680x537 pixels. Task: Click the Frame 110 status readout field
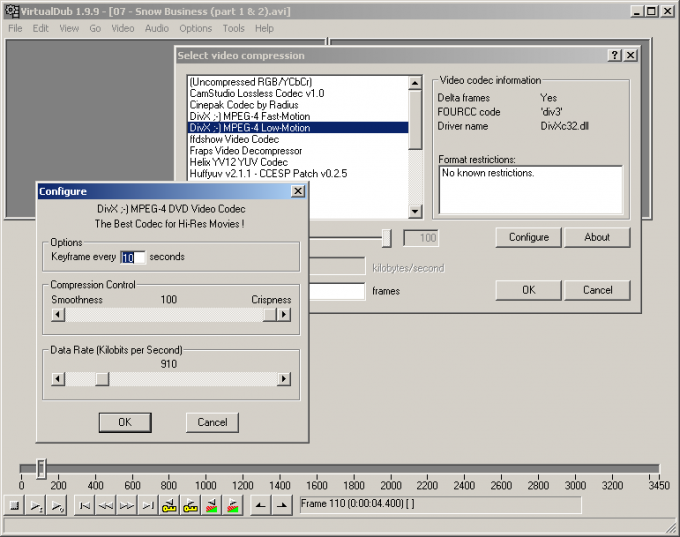[x=440, y=504]
